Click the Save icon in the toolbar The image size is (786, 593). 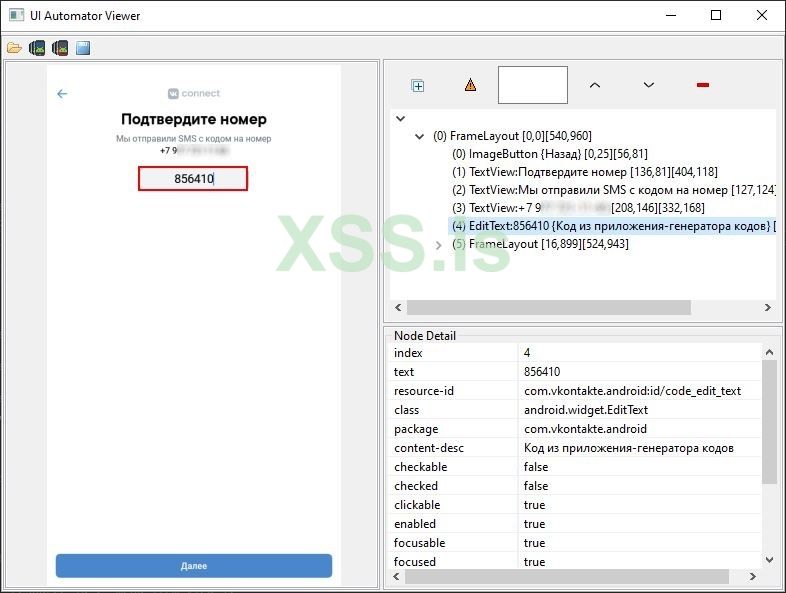pyautogui.click(x=83, y=48)
